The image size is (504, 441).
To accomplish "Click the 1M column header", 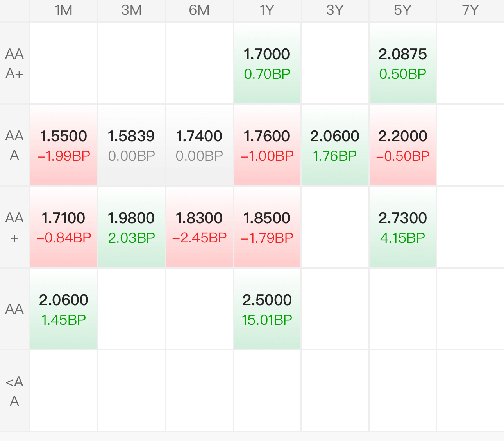I will pos(64,10).
